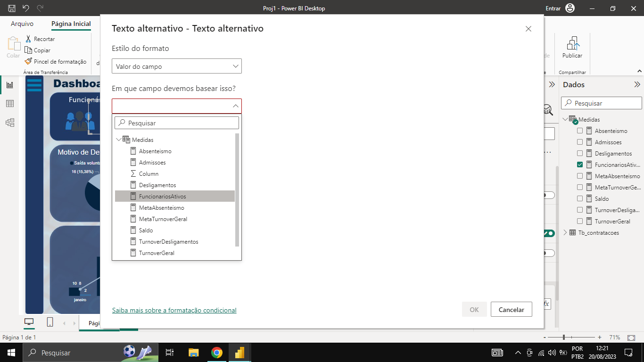644x362 pixels.
Task: Click user account avatar icon
Action: click(570, 8)
